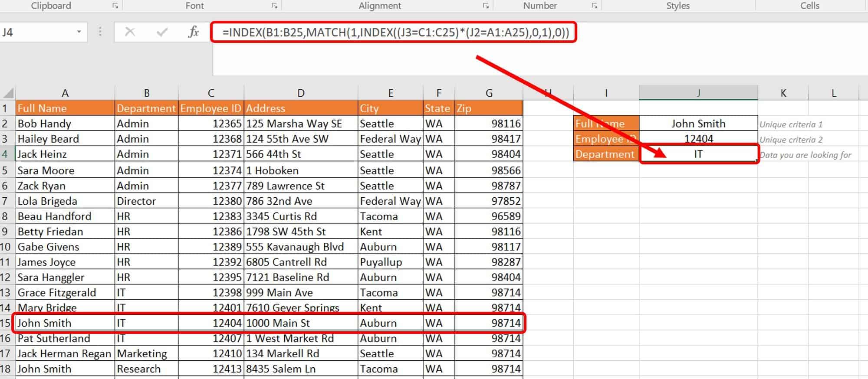Image resolution: width=868 pixels, height=379 pixels.
Task: Click the cell with address 8435 Salem Ln
Action: click(301, 369)
